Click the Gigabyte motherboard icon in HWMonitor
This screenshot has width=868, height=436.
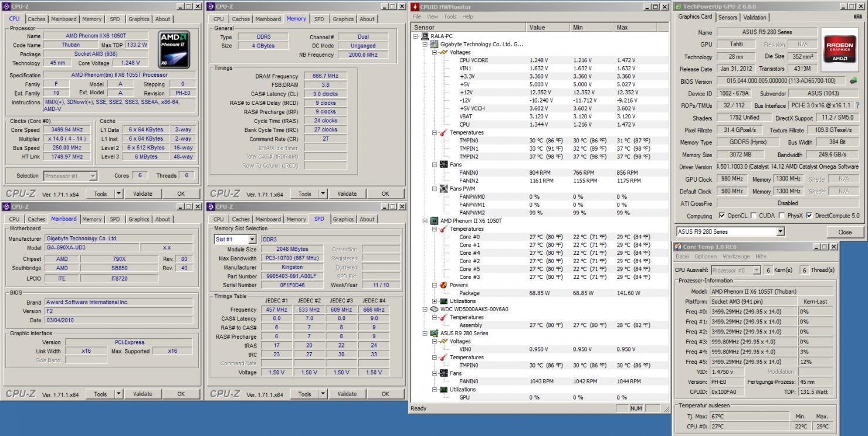[x=434, y=44]
